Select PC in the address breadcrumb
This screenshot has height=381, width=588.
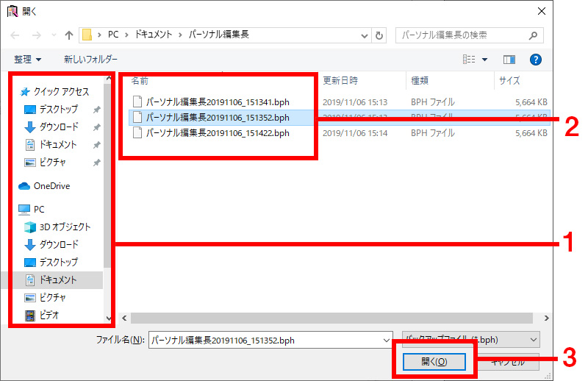pyautogui.click(x=113, y=35)
